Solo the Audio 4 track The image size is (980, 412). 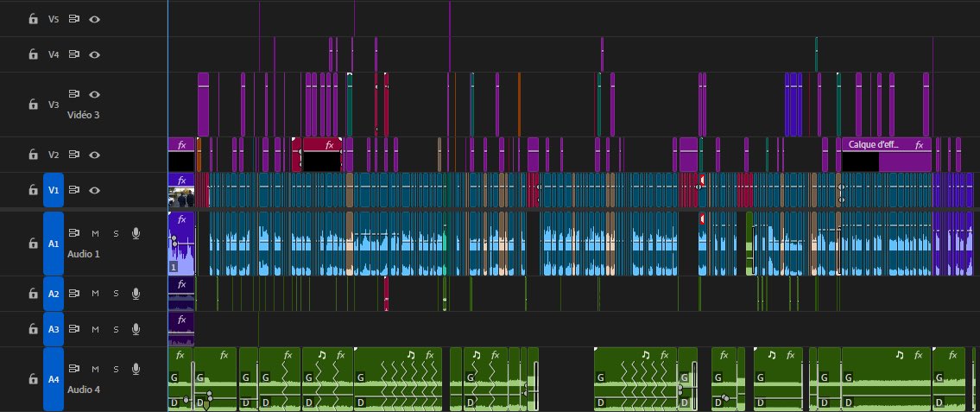116,369
